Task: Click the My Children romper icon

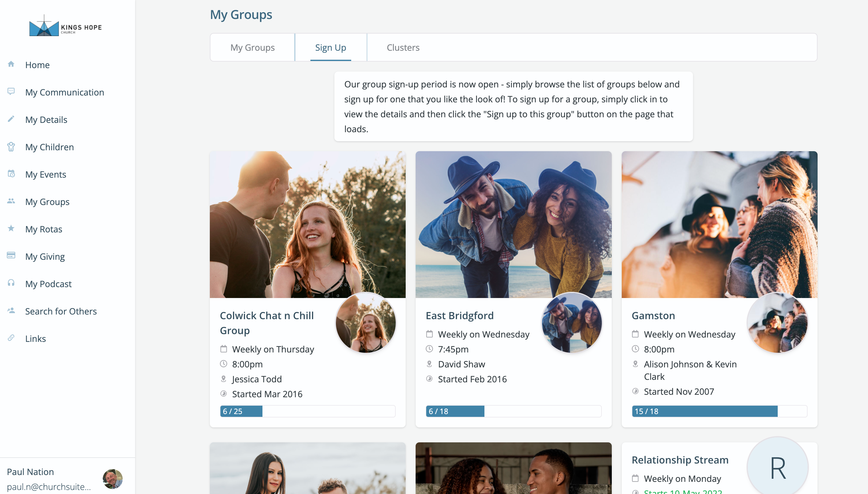Action: point(11,147)
